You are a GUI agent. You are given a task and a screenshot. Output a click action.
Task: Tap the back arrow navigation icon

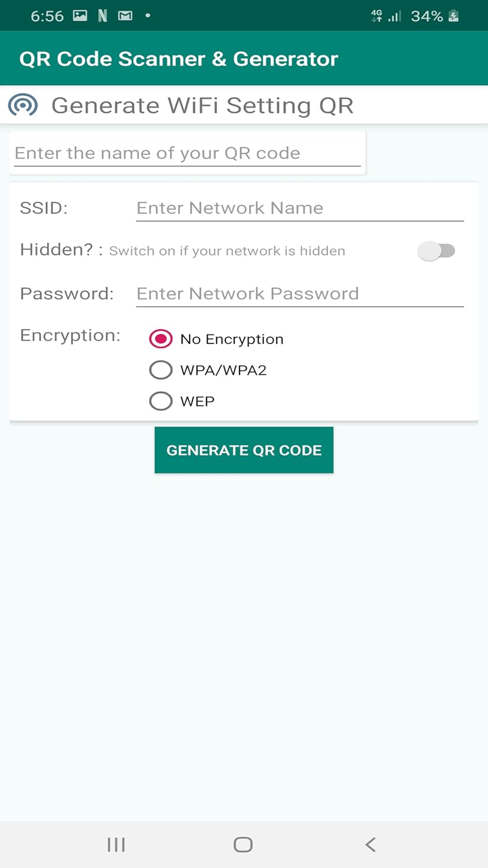point(371,844)
